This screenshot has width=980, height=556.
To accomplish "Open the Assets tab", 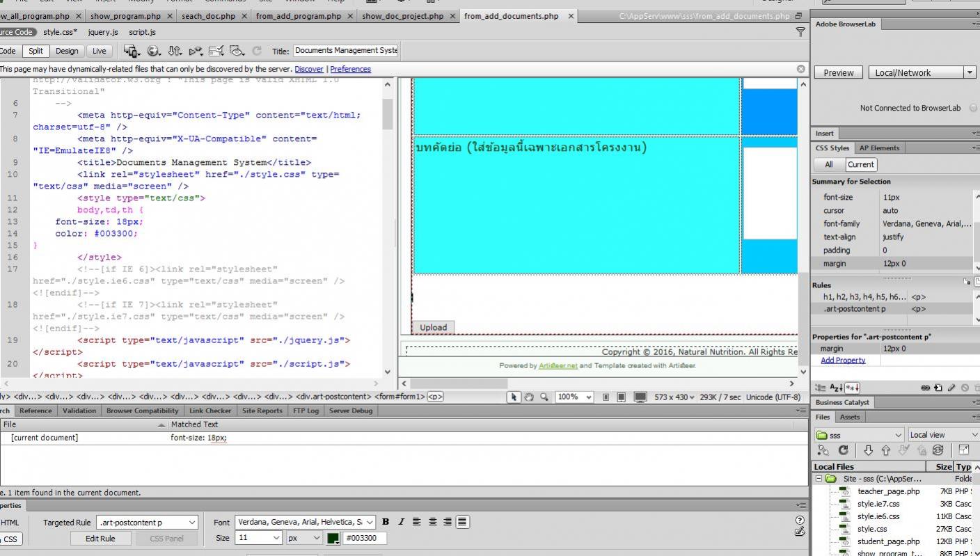I will click(849, 417).
